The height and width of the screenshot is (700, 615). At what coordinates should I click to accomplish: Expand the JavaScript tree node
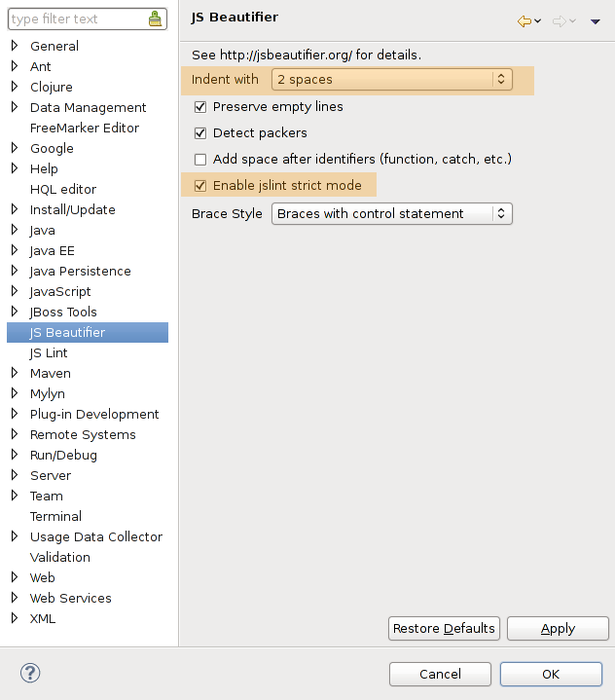click(x=15, y=291)
